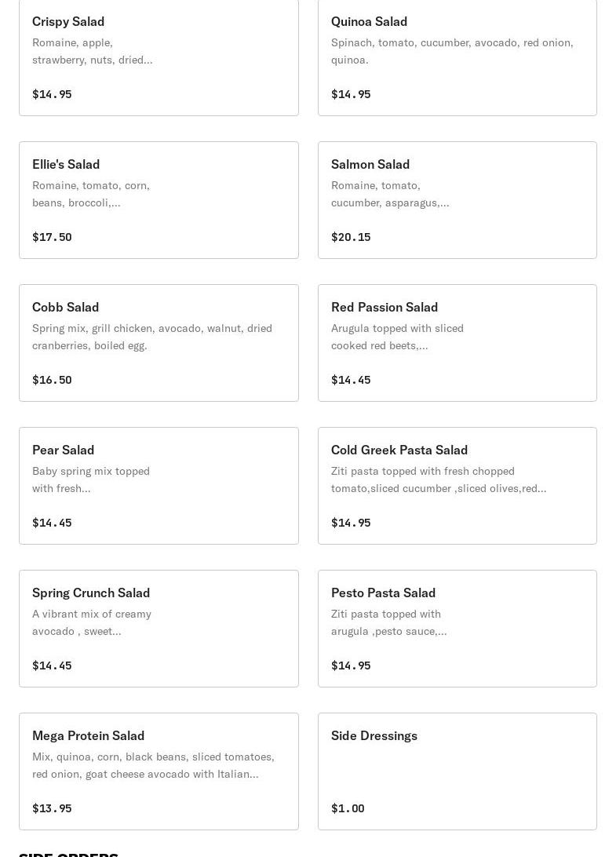Screen dimensions: 616x857
Task: Click the $1.00 Side Dressings price
Action: 348,808
